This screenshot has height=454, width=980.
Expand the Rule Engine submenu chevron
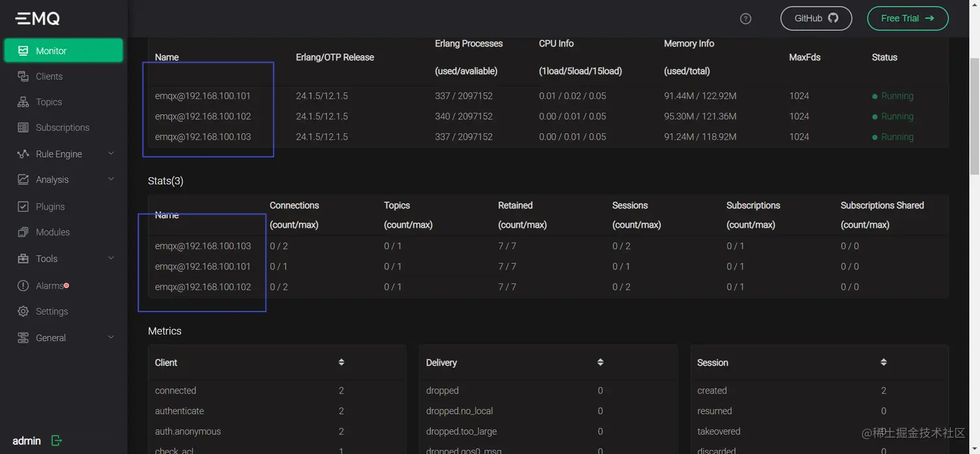pos(111,154)
